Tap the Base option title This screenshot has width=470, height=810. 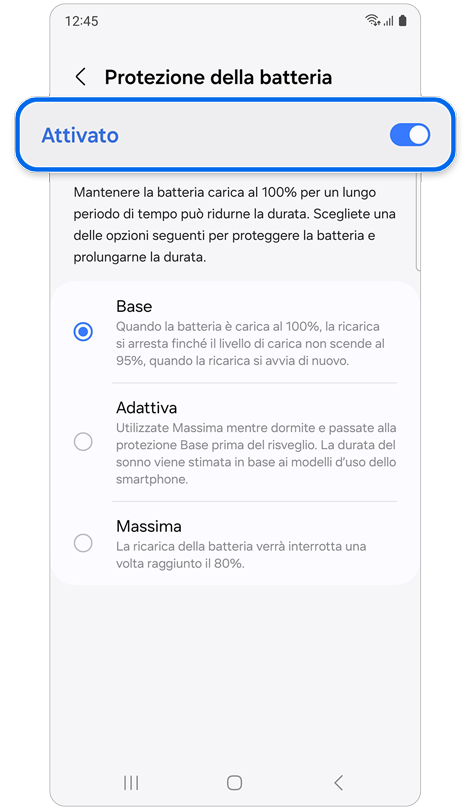pos(134,306)
